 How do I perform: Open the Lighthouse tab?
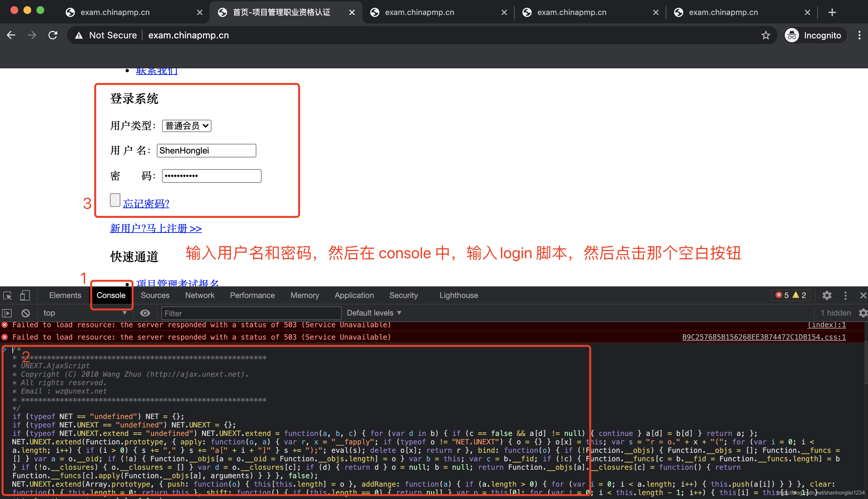(x=459, y=295)
